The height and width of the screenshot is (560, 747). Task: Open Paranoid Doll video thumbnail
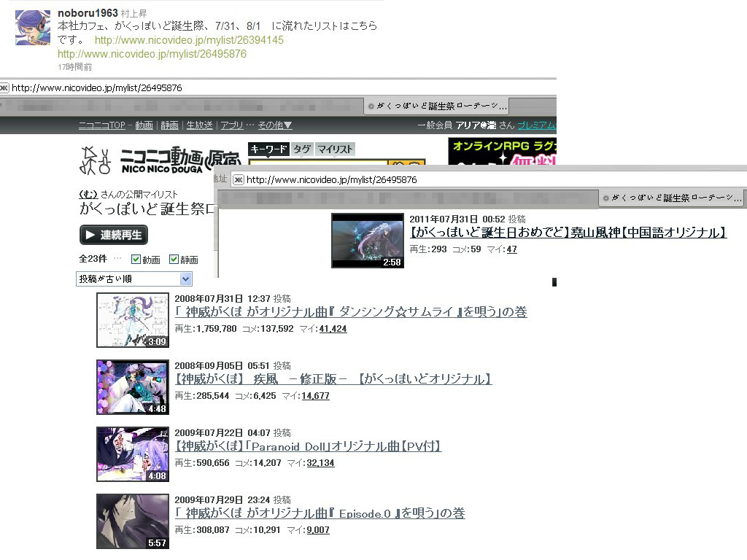point(133,454)
